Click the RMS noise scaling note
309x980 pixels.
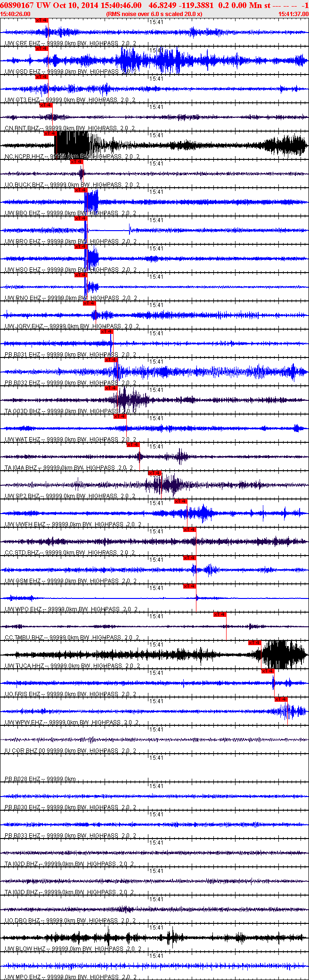(x=154, y=14)
